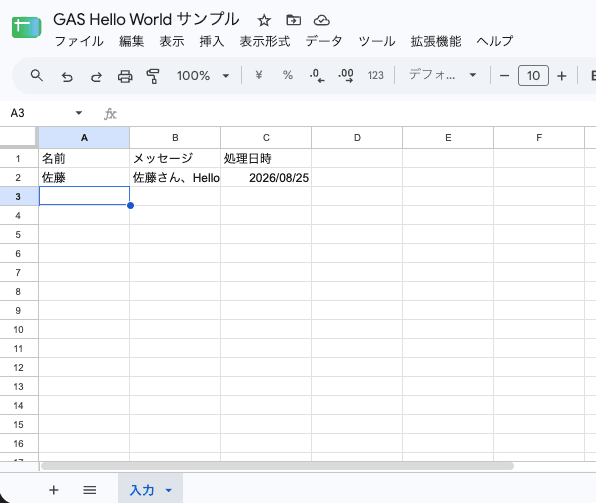Screen dimensions: 596x503
Task: Decrease decimal places
Action: pyautogui.click(x=317, y=75)
